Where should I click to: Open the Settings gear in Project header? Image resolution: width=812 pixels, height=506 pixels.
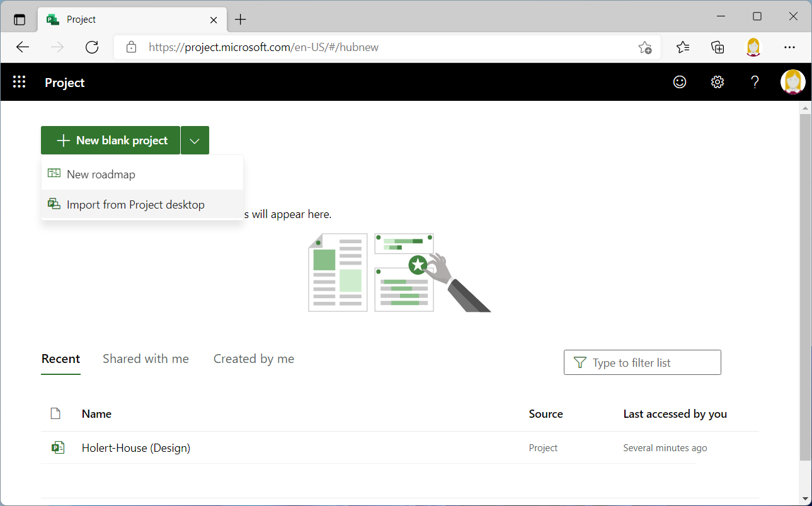point(718,82)
